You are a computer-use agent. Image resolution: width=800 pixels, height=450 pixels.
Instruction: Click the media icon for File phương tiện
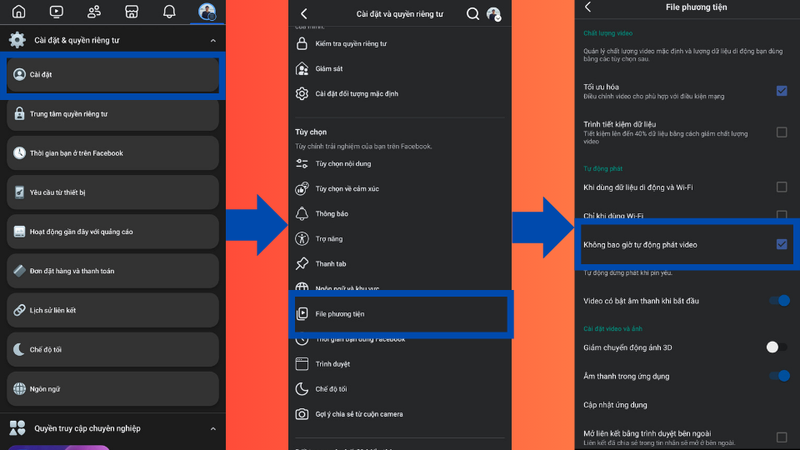point(302,313)
